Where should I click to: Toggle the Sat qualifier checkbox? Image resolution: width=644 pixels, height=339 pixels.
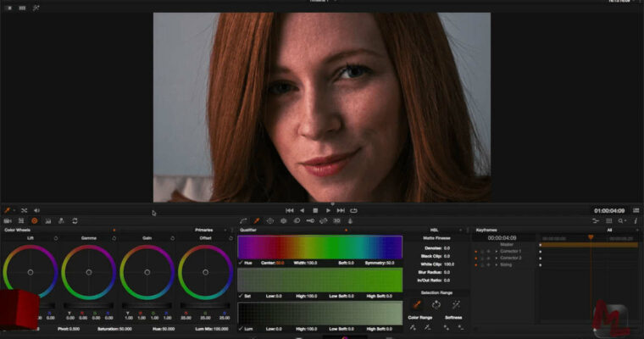click(x=241, y=296)
